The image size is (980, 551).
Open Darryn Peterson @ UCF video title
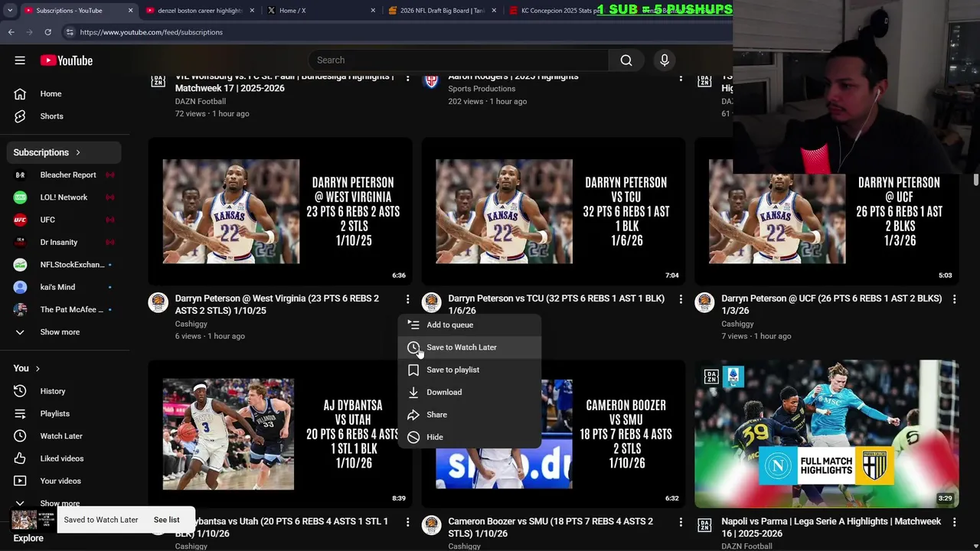tap(831, 305)
